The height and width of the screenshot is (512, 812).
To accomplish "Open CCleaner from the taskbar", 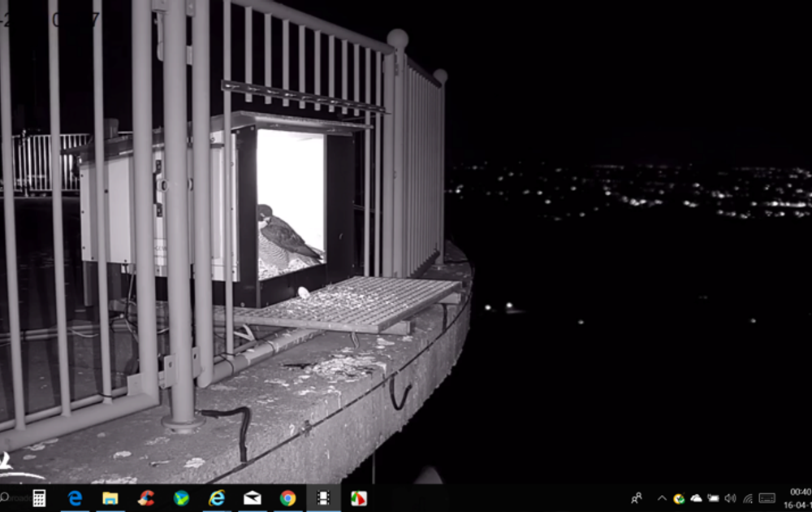I will [146, 498].
